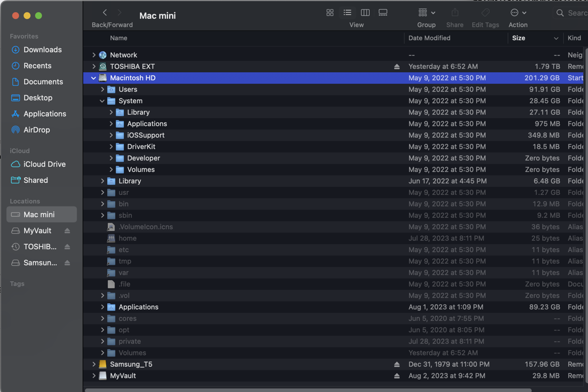588x392 pixels.
Task: Select the TOSHIBA EXT Time Machine icon
Action: (103, 66)
